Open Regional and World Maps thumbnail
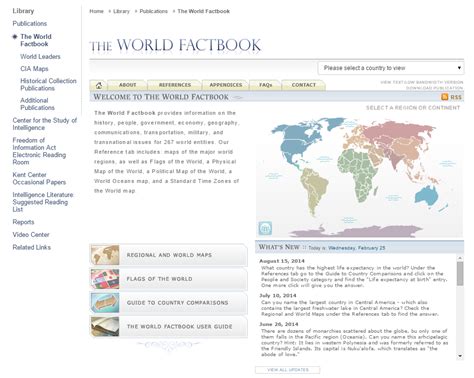Screen dimensions: 474x378 [x=105, y=255]
